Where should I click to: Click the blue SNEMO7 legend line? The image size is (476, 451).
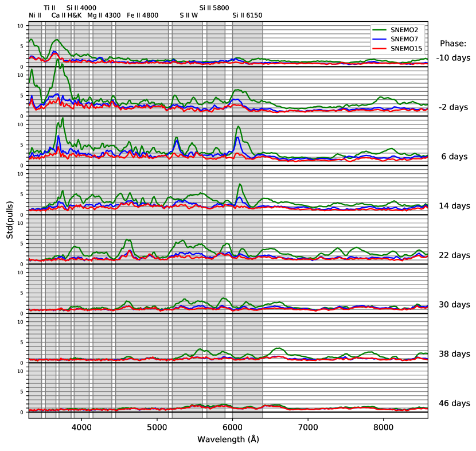pos(379,39)
